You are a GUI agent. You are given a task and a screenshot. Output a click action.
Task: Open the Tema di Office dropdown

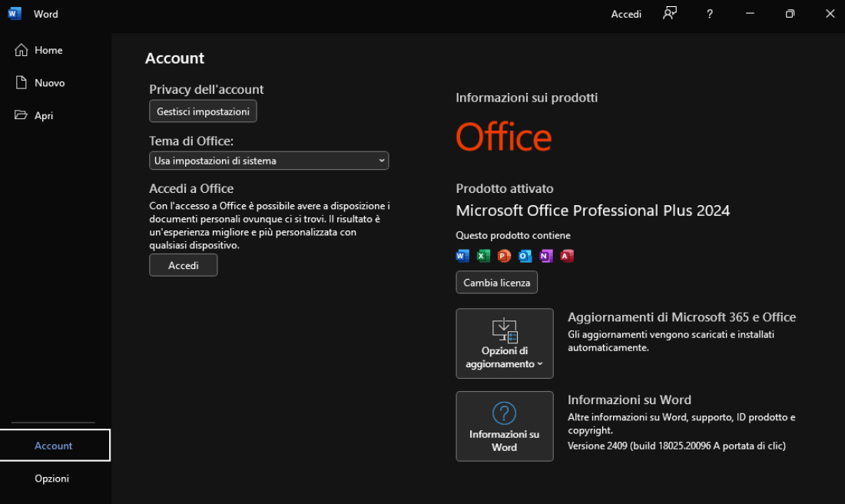269,161
